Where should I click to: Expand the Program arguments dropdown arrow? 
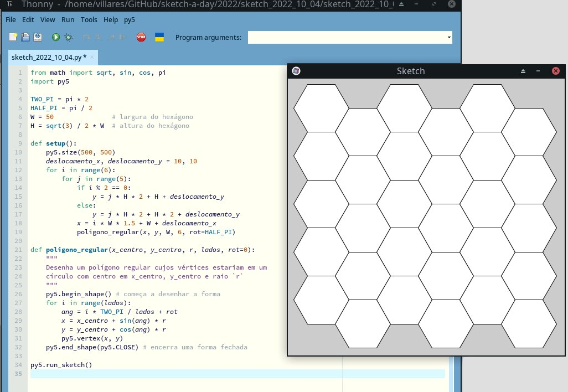[x=448, y=38]
